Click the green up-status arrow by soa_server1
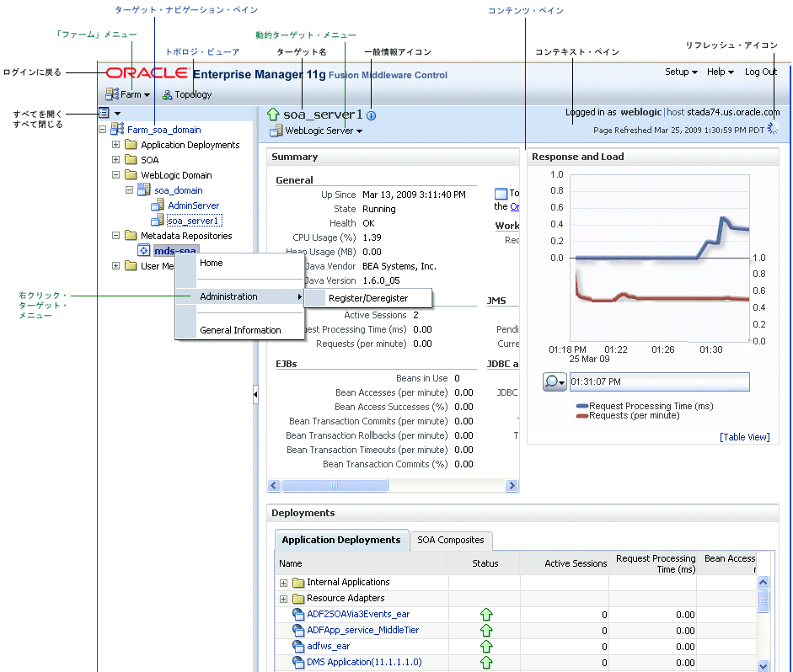Image resolution: width=793 pixels, height=672 pixels. click(x=273, y=115)
